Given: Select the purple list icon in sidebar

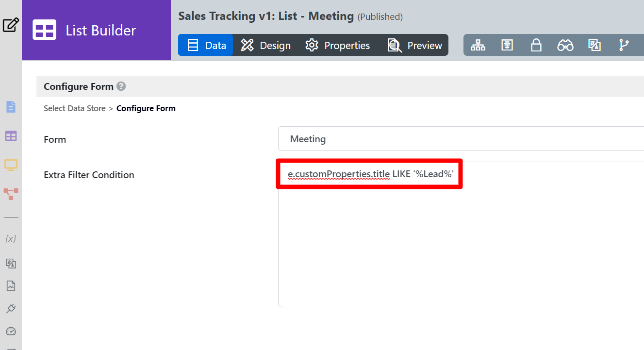Looking at the screenshot, I should (x=11, y=136).
